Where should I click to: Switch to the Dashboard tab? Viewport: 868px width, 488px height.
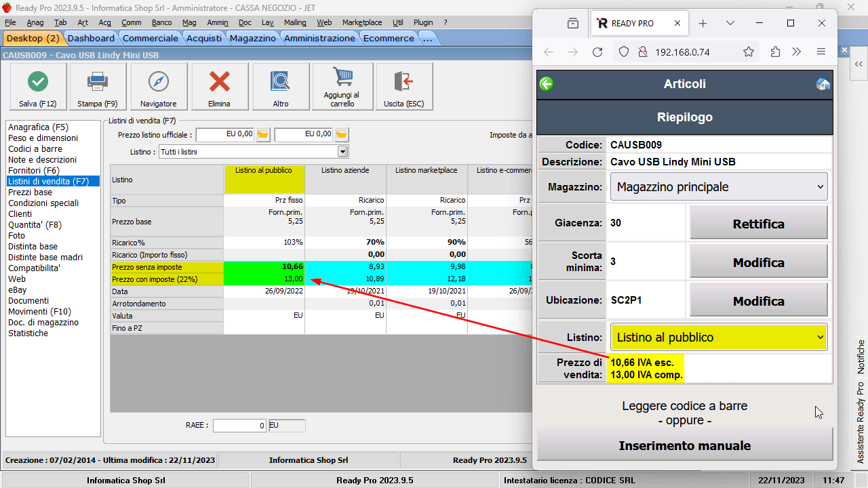tap(91, 38)
